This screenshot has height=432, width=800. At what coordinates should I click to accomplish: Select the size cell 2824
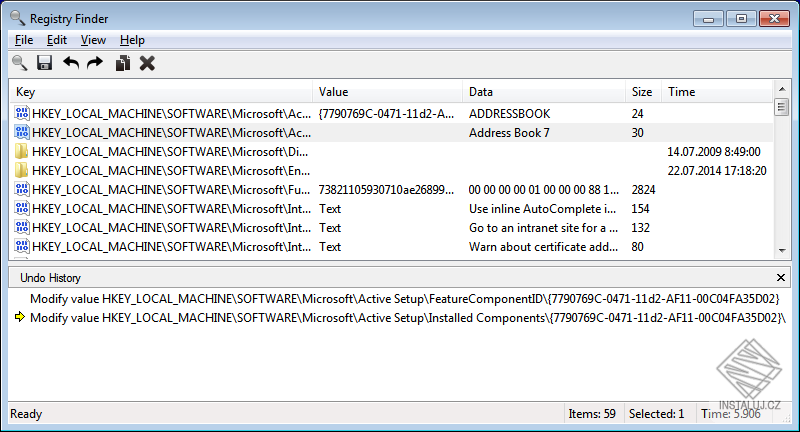[643, 190]
